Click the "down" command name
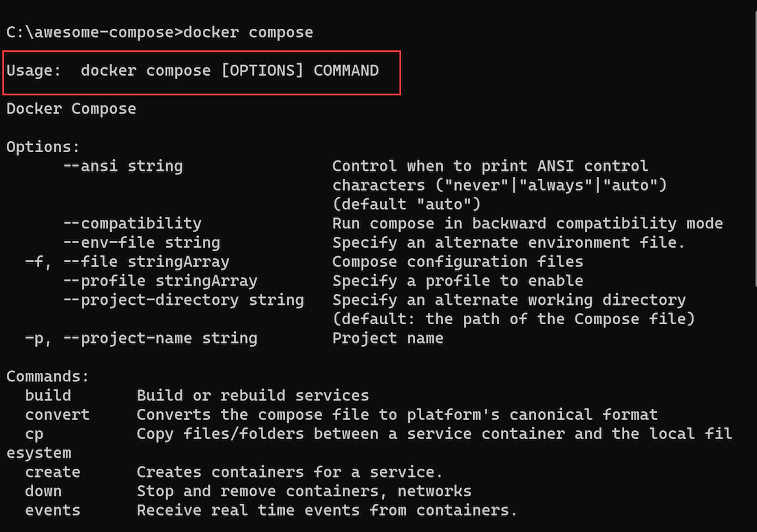 (43, 491)
